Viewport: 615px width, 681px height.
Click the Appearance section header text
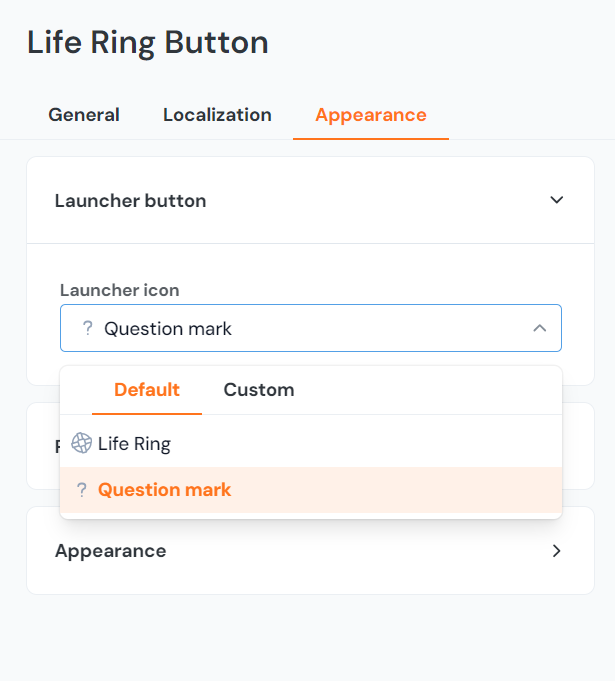[x=110, y=551]
